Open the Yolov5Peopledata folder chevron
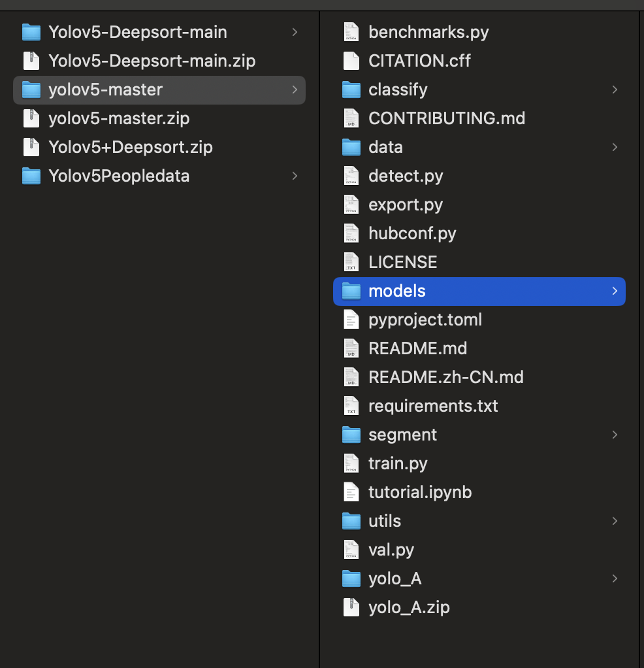This screenshot has height=668, width=644. (295, 176)
